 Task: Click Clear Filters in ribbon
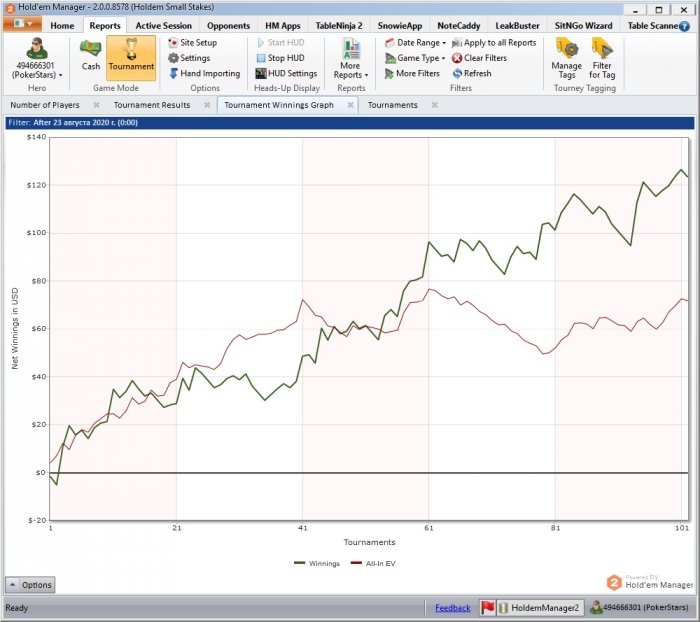[478, 58]
